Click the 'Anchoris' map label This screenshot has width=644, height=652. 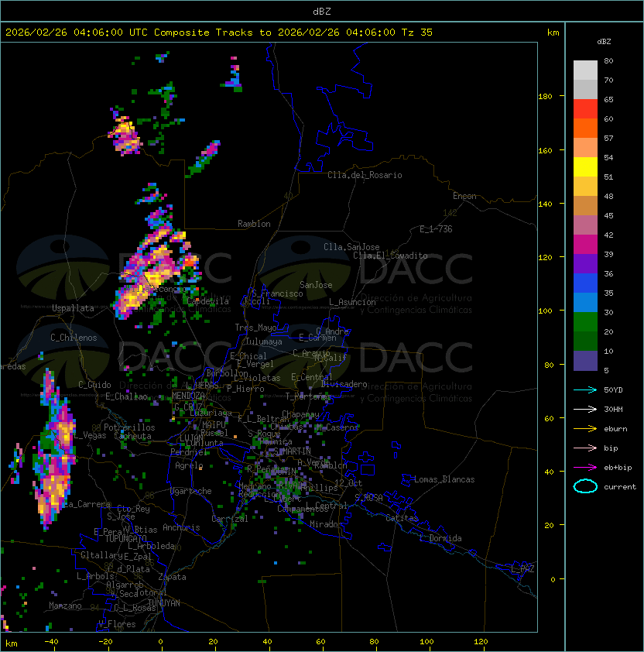click(x=181, y=527)
